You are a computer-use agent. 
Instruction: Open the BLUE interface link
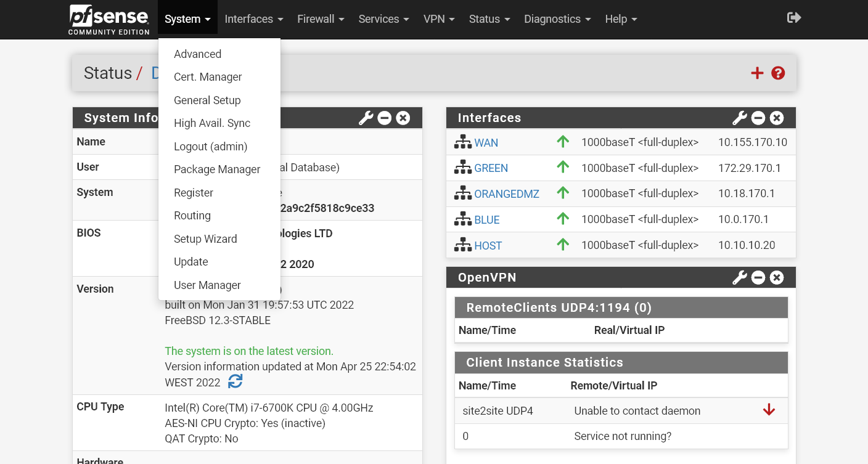[x=488, y=219]
